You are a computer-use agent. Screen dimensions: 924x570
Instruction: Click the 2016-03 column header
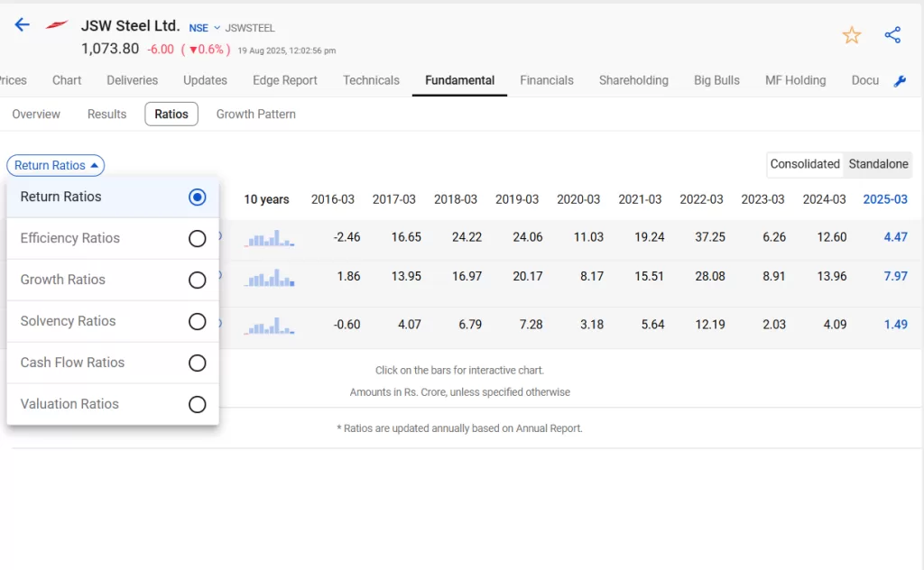[333, 199]
